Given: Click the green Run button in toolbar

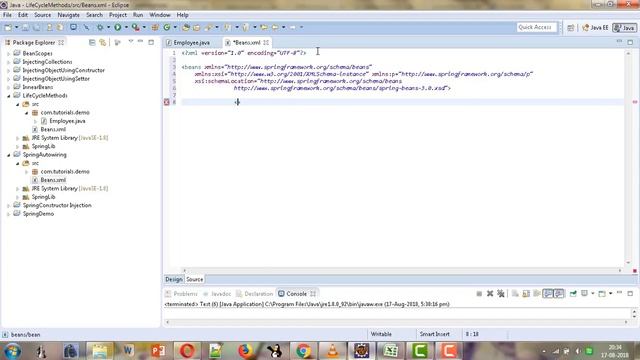Looking at the screenshot, I should coord(118,27).
